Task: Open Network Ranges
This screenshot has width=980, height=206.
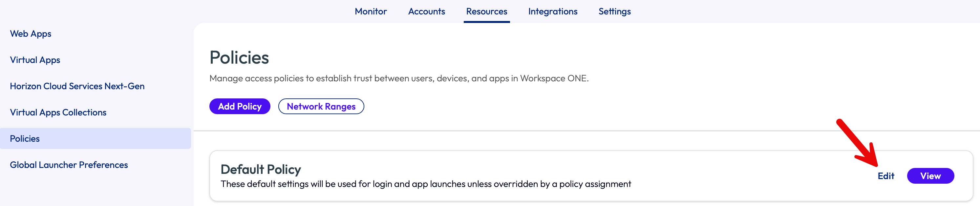Action: (321, 106)
